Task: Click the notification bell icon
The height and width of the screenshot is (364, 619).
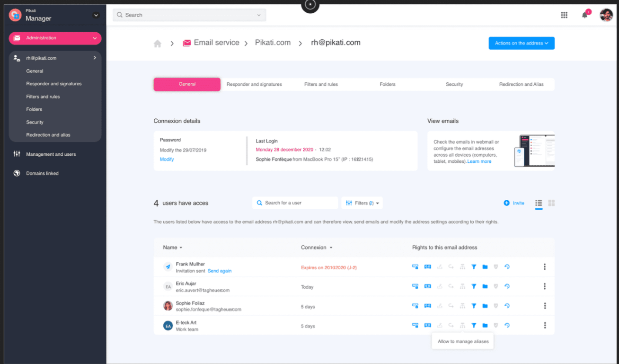Action: [584, 15]
